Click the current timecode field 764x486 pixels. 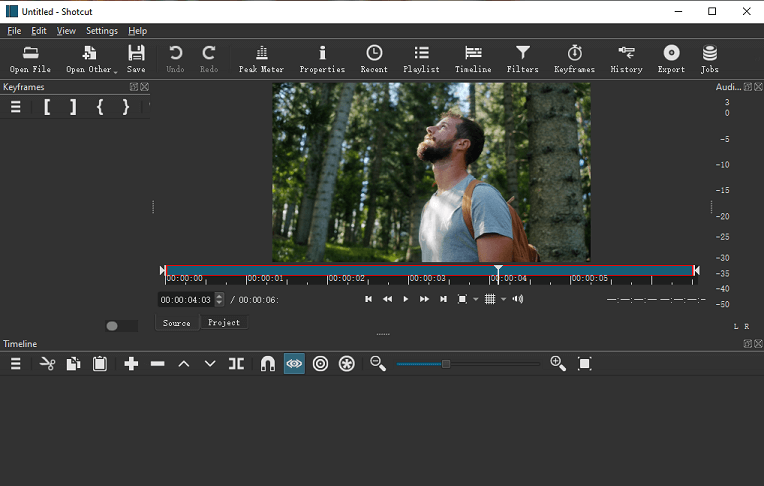point(186,300)
